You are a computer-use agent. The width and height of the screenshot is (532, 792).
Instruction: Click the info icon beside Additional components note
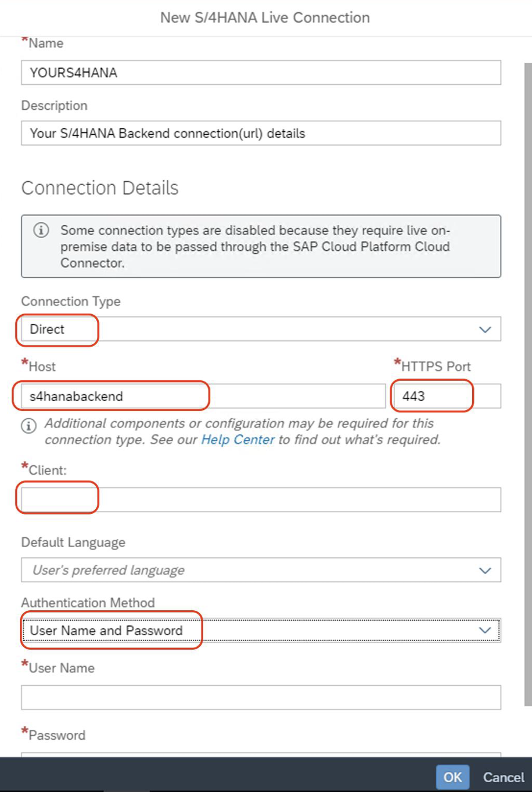28,426
